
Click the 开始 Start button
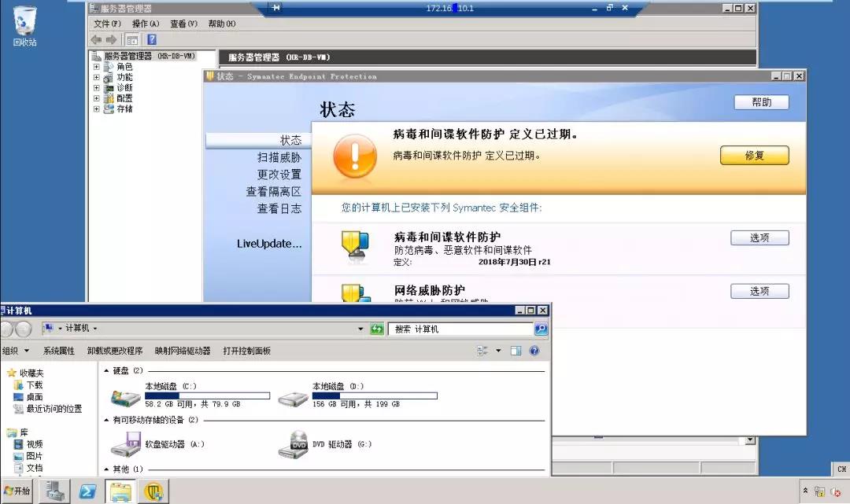point(17,491)
